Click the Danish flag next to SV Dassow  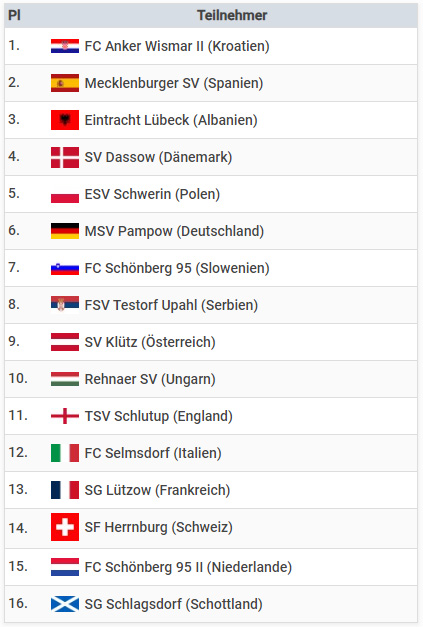(x=65, y=157)
